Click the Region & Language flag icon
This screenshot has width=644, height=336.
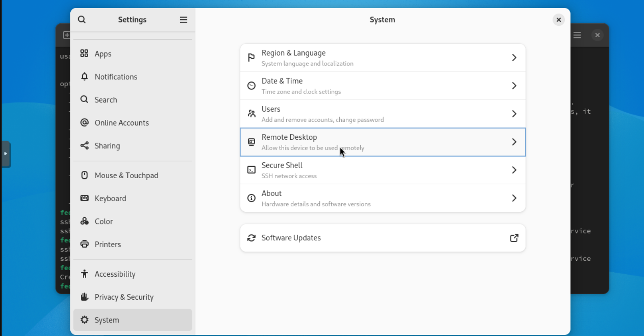[251, 58]
